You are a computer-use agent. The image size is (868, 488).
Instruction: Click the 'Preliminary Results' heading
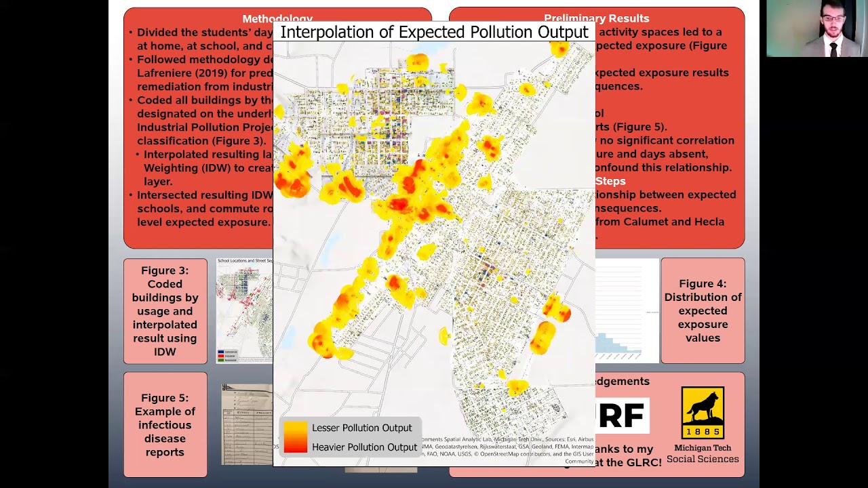[x=596, y=18]
